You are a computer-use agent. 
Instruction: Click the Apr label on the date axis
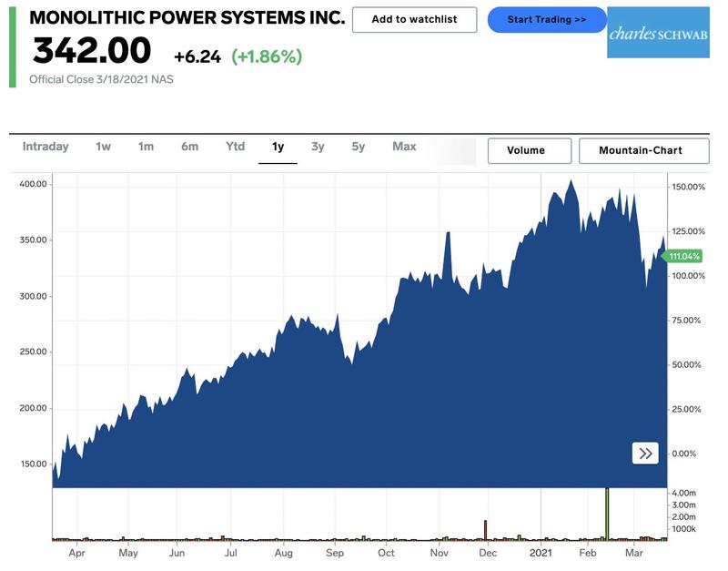tap(76, 553)
